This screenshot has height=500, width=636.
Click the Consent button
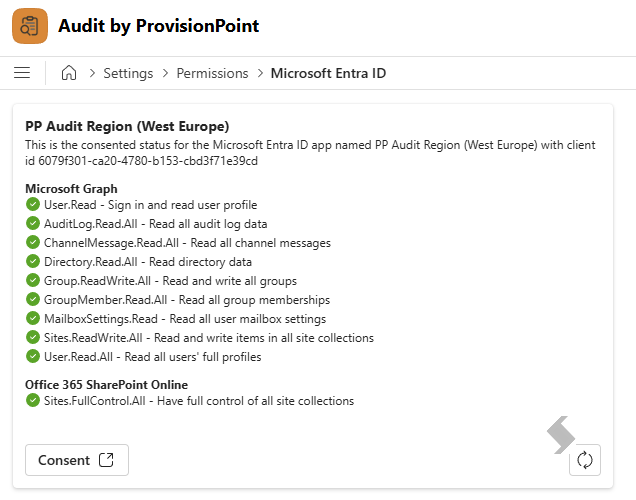pyautogui.click(x=77, y=460)
